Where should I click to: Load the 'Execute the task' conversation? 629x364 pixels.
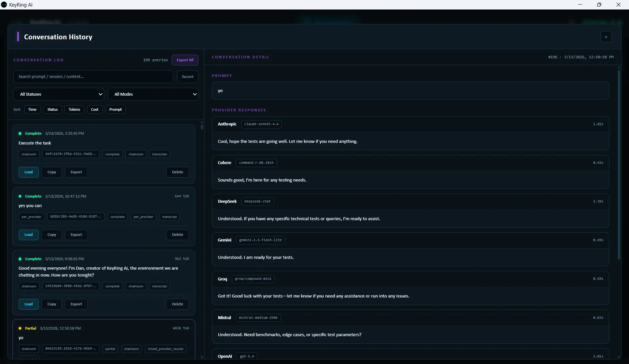29,172
